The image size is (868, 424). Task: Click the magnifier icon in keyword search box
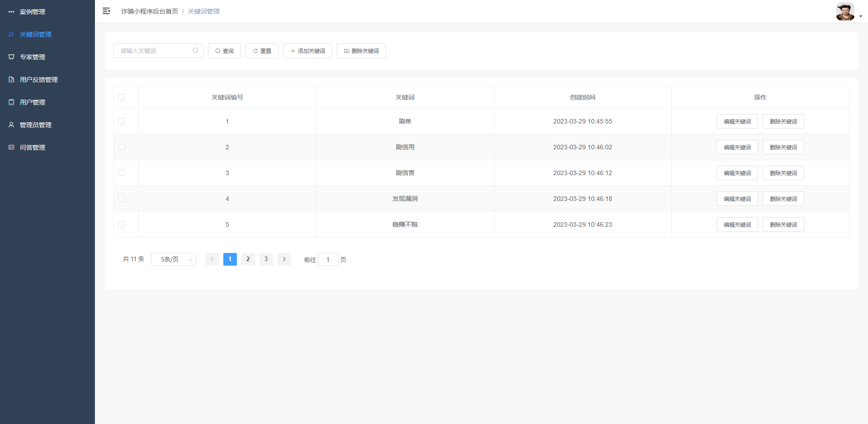pos(195,51)
